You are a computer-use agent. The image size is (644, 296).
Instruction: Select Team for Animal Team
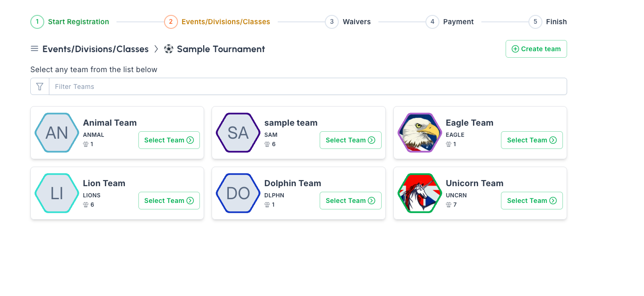169,140
